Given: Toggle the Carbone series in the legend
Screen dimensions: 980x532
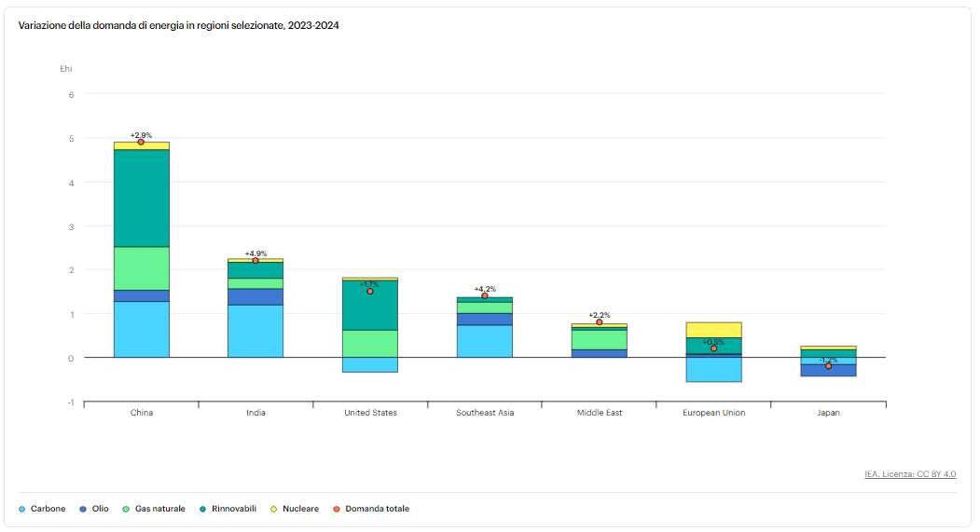Looking at the screenshot, I should pyautogui.click(x=42, y=509).
